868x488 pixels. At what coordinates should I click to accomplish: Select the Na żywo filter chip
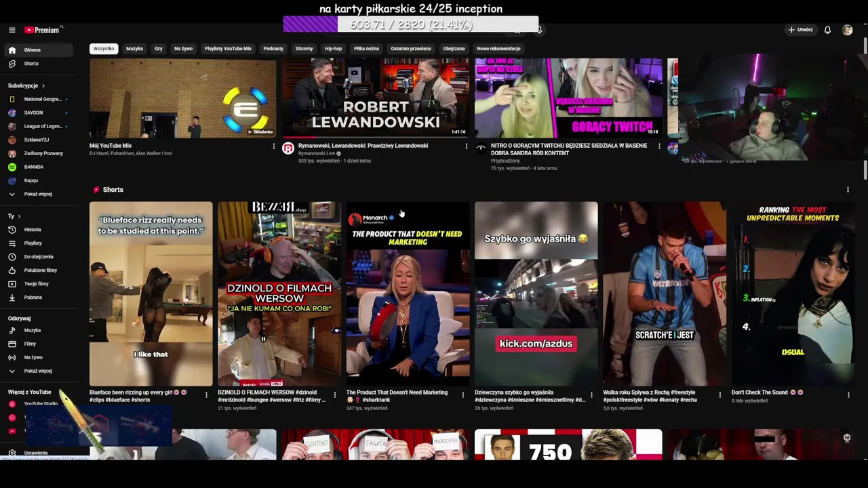point(183,49)
